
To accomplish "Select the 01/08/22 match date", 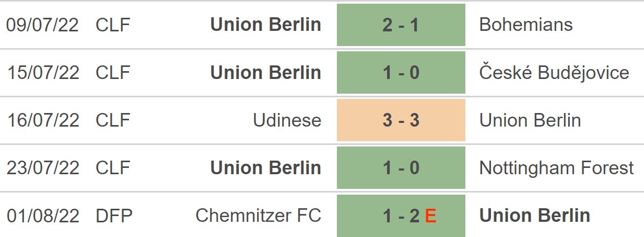I will [43, 216].
